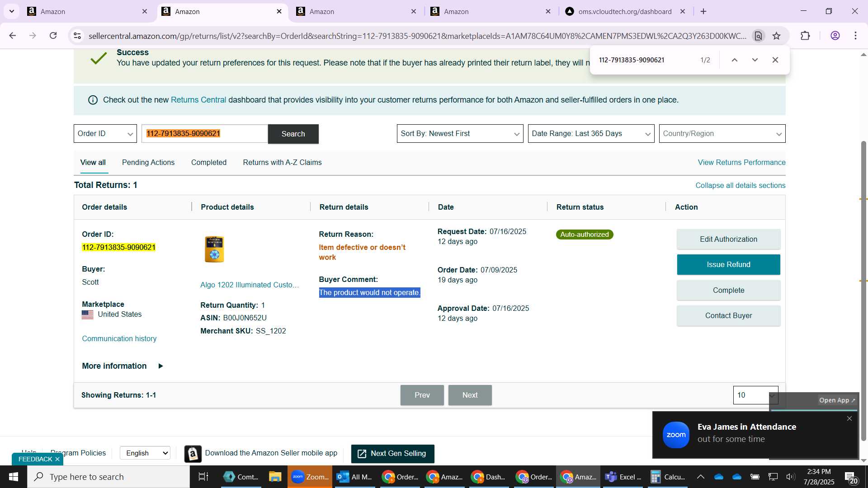This screenshot has height=488, width=868.
Task: Reload the Seller Central page
Action: click(x=53, y=36)
